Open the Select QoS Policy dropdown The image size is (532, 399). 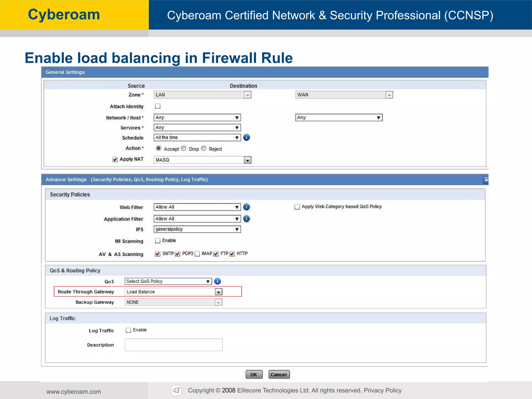tap(168, 281)
